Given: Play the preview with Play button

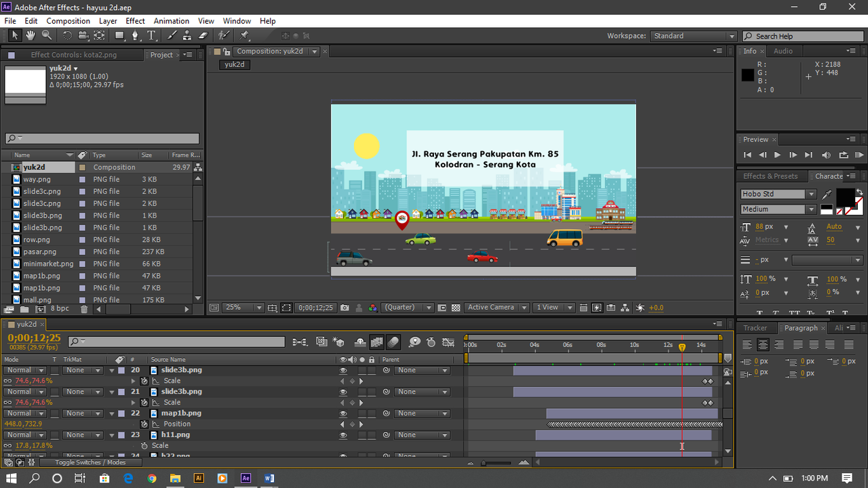Looking at the screenshot, I should point(777,155).
